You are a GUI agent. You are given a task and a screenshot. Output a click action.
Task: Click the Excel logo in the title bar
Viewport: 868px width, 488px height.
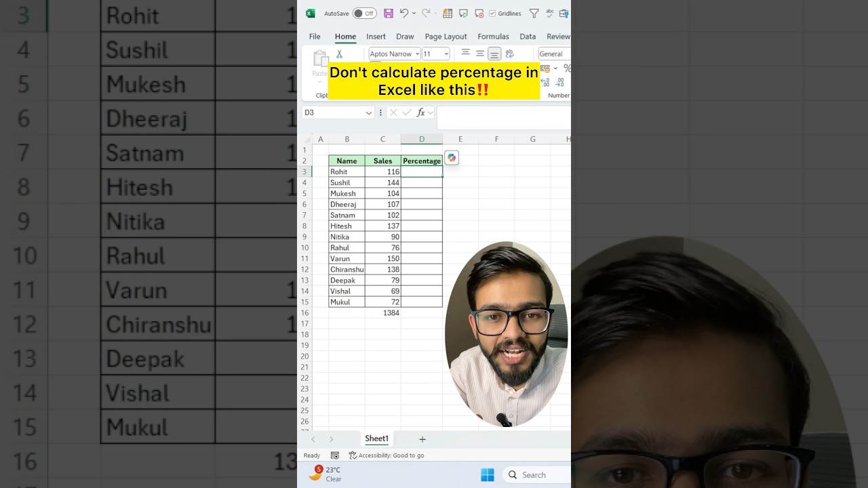point(311,14)
